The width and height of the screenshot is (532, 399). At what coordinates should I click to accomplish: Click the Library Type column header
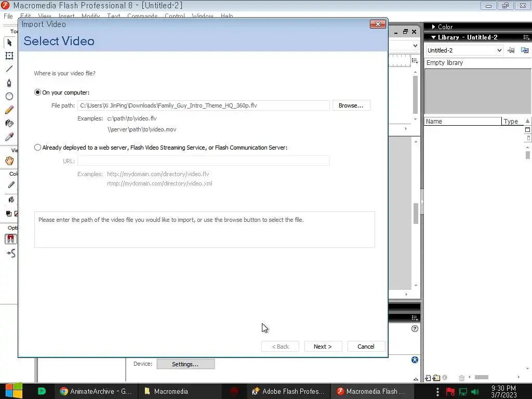pyautogui.click(x=512, y=121)
